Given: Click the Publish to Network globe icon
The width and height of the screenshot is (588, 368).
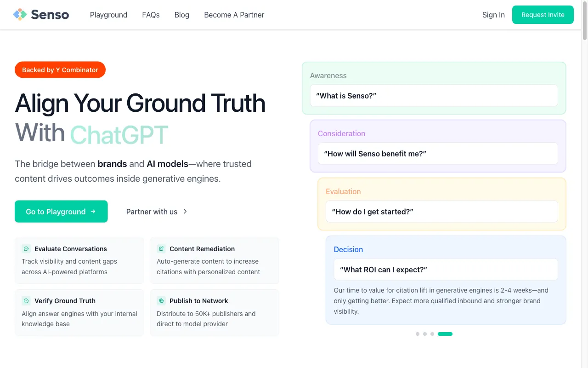Looking at the screenshot, I should click(x=161, y=301).
